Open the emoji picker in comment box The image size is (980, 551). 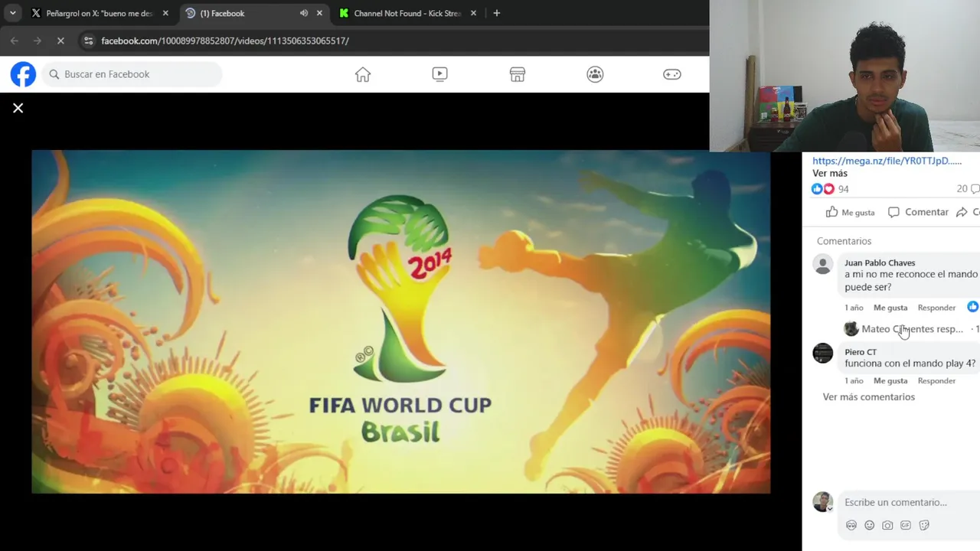(x=870, y=526)
